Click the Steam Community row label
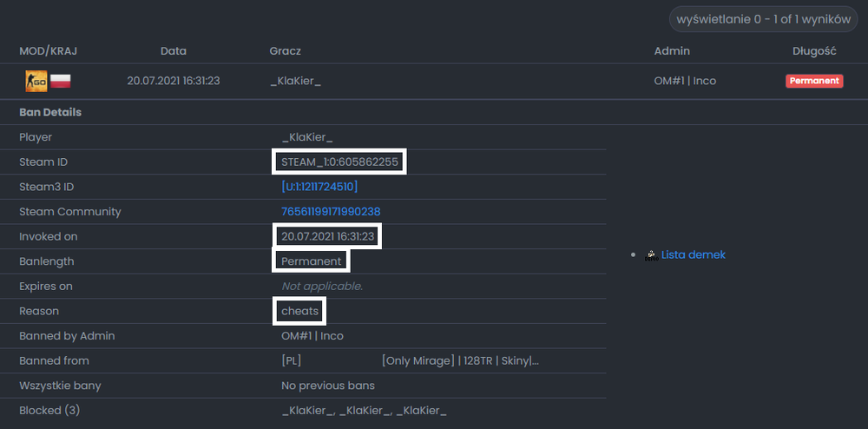Screen dimensions: 868x429 pyautogui.click(x=69, y=211)
